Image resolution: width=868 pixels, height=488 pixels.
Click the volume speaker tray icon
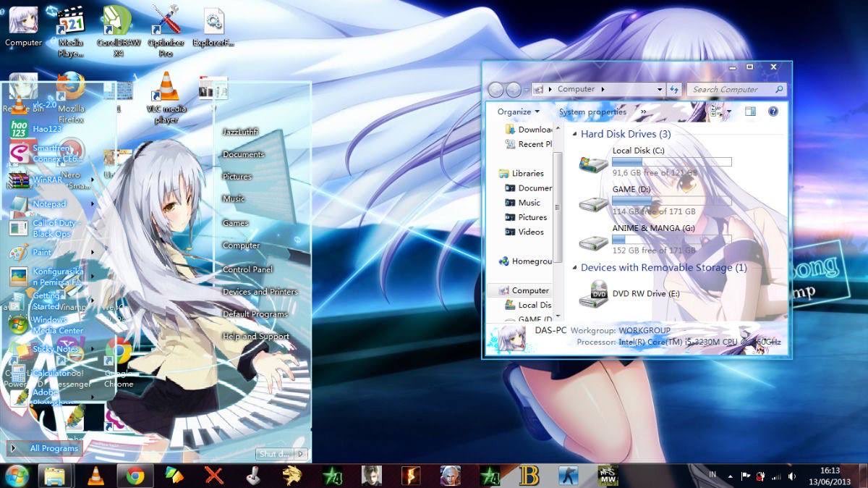point(792,476)
